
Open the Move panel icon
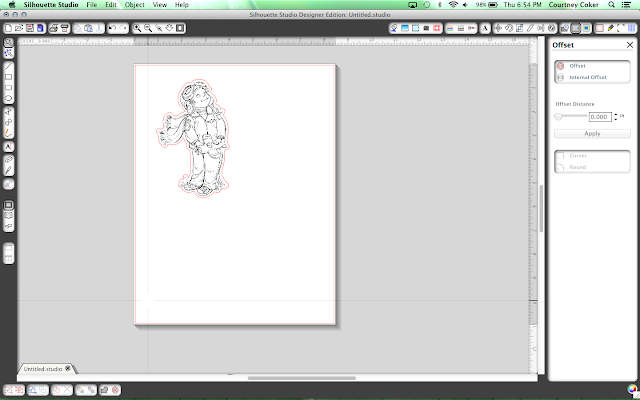point(498,28)
